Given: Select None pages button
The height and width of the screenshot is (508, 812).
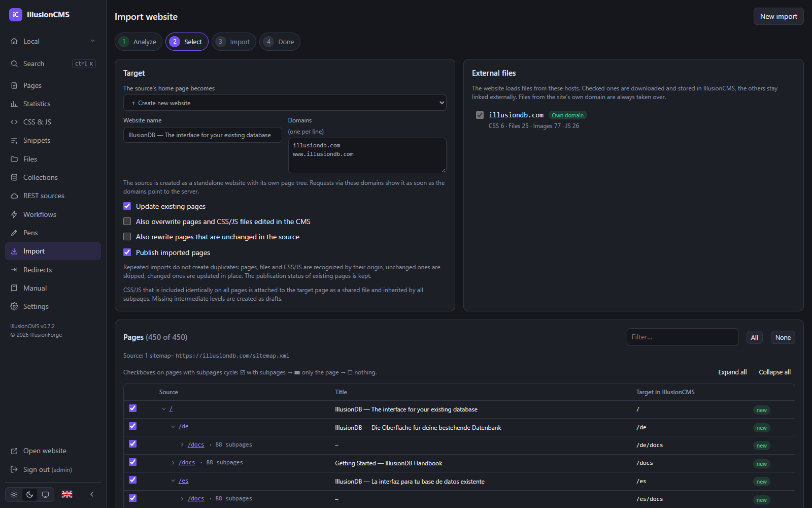Looking at the screenshot, I should [783, 337].
